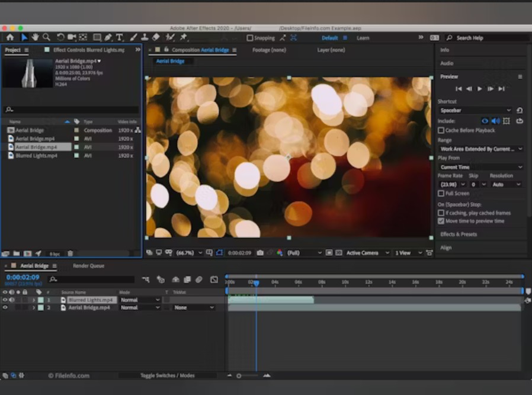532x395 pixels.
Task: Select the Selection arrow tool
Action: pos(24,37)
